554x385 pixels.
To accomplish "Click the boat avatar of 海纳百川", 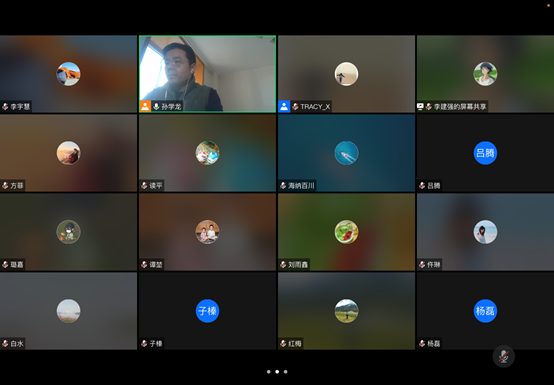I will click(346, 153).
